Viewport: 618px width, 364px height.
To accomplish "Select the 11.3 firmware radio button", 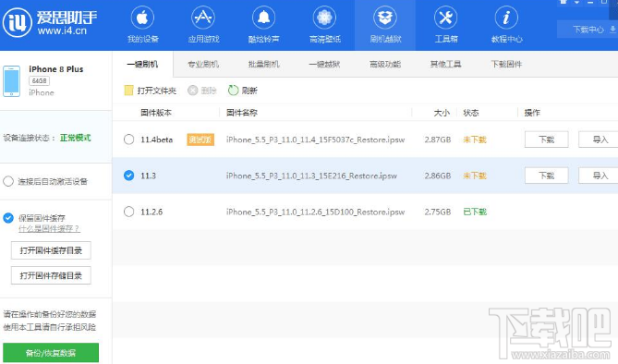I will coord(129,176).
